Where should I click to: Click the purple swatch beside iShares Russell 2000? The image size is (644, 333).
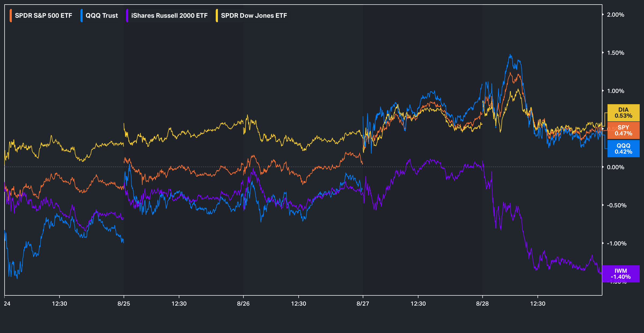coord(127,16)
